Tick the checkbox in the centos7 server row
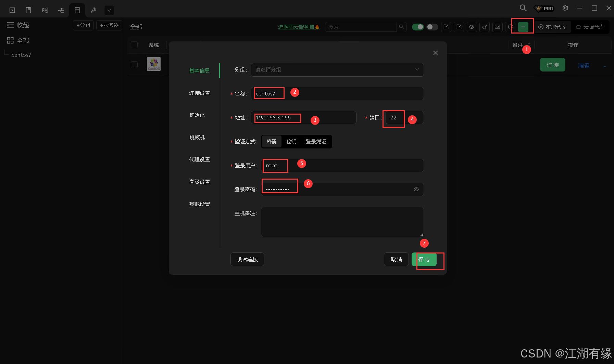 [134, 65]
